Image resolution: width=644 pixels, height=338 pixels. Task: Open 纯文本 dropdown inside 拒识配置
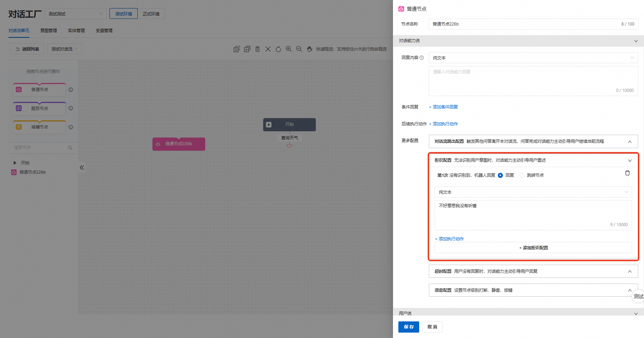pyautogui.click(x=533, y=192)
